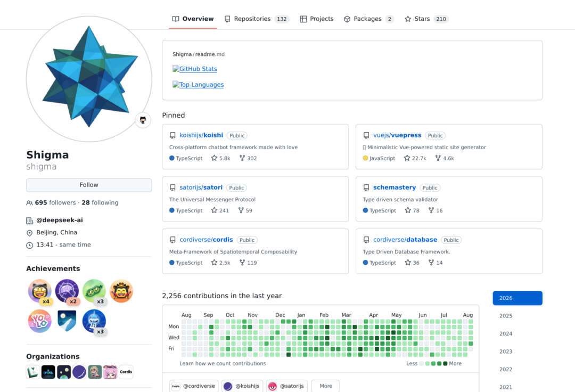Viewport: 575px width, 392px height.
Task: Click the Pair Extraordinaire pea pod badge
Action: point(94,291)
